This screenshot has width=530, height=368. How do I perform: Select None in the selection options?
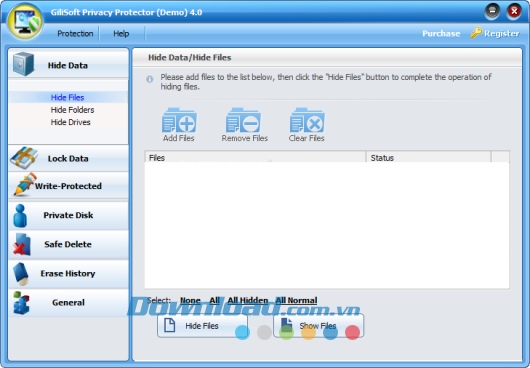(190, 300)
